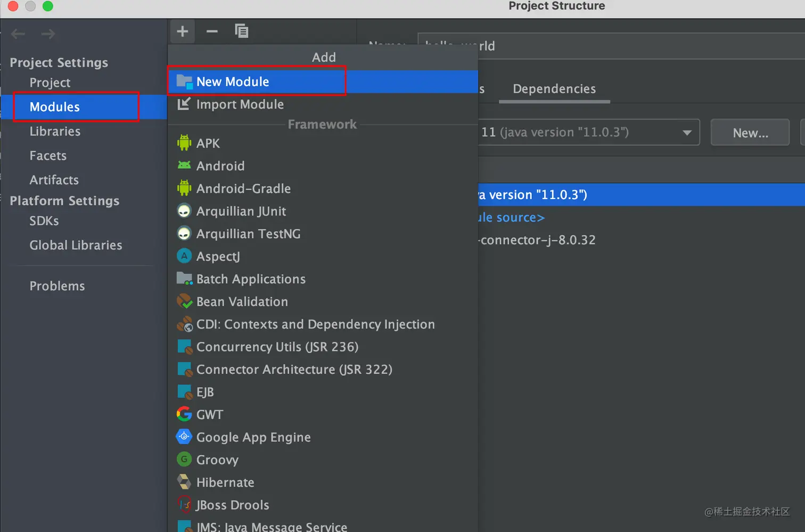Open the Module SDK dropdown arrow

(687, 133)
